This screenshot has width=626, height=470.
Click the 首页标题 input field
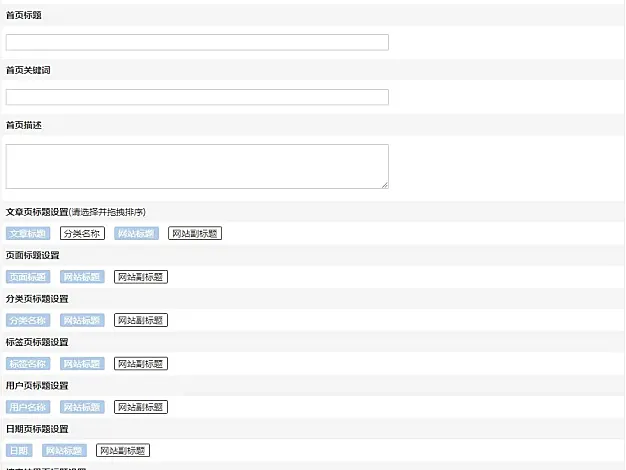click(x=197, y=42)
